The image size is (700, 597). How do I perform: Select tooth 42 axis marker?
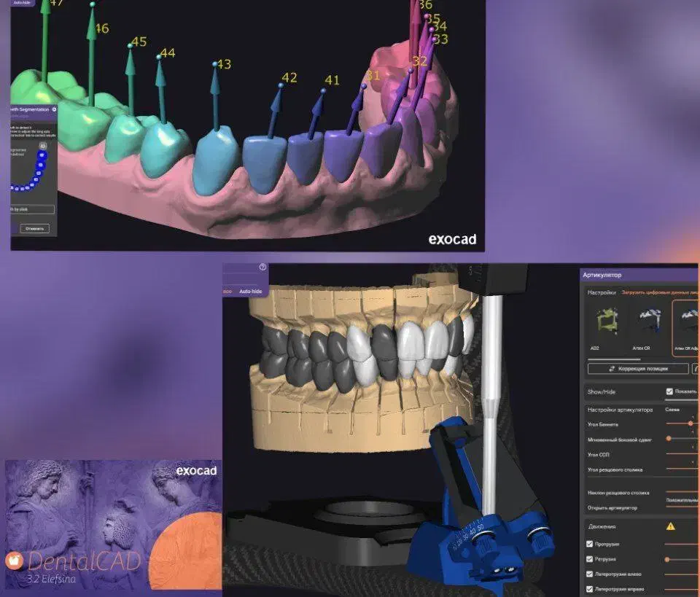point(281,87)
